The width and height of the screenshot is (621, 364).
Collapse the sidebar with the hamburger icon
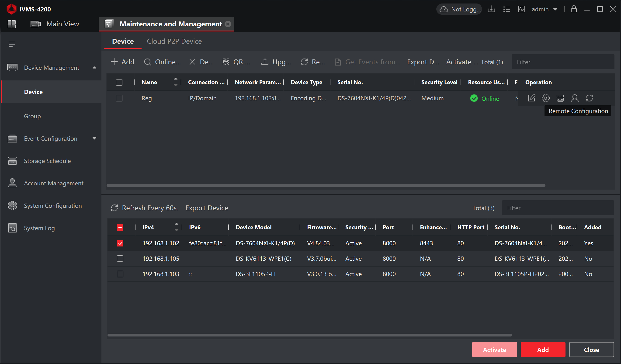tap(12, 44)
